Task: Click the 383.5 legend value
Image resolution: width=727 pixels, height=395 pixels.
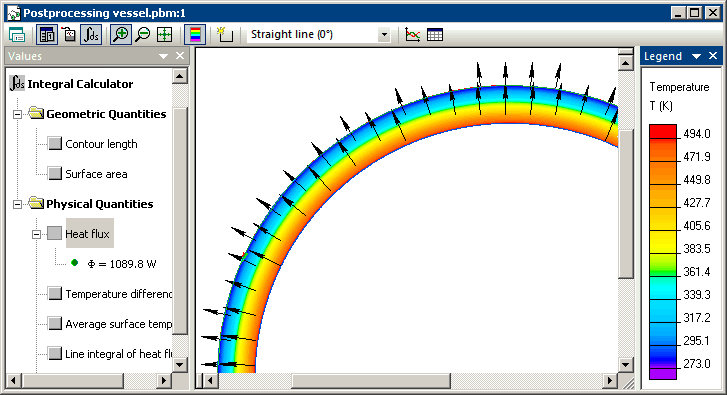Action: [x=697, y=249]
